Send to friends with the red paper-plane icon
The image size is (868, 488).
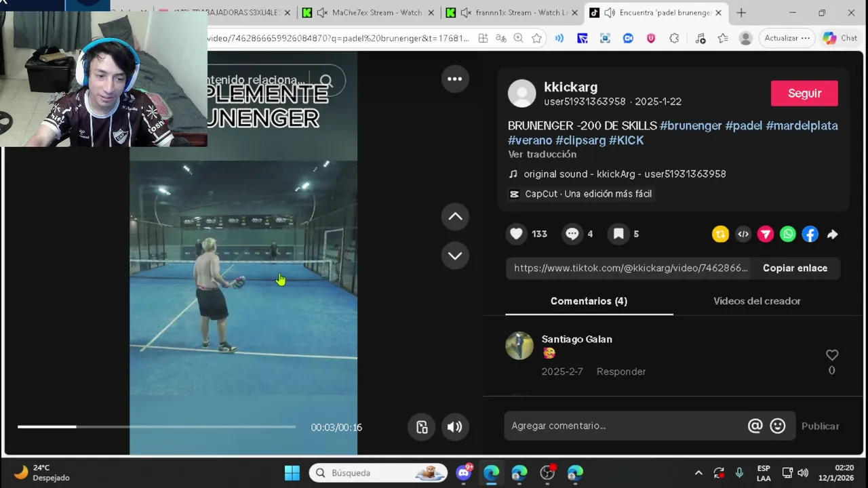click(x=766, y=235)
